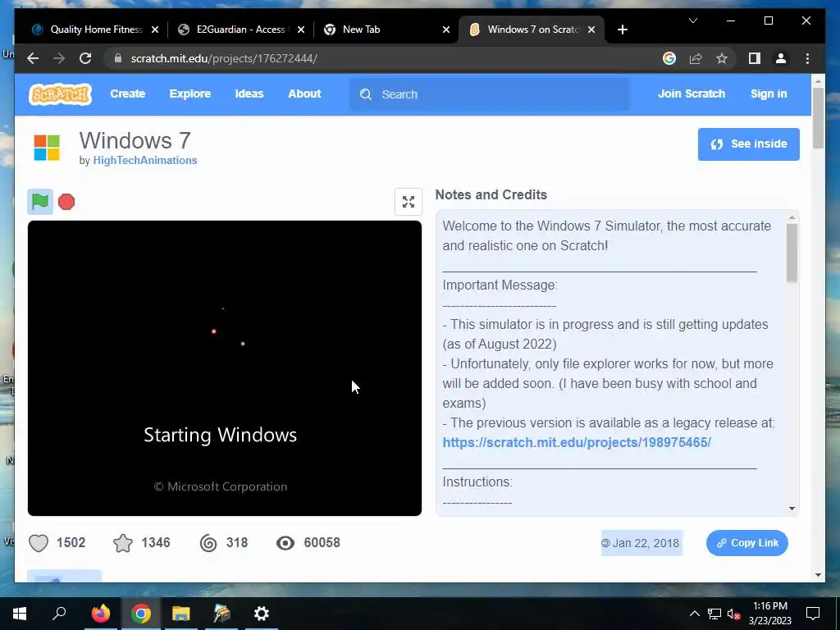
Task: Open Chrome three-dot menu
Action: (x=807, y=58)
